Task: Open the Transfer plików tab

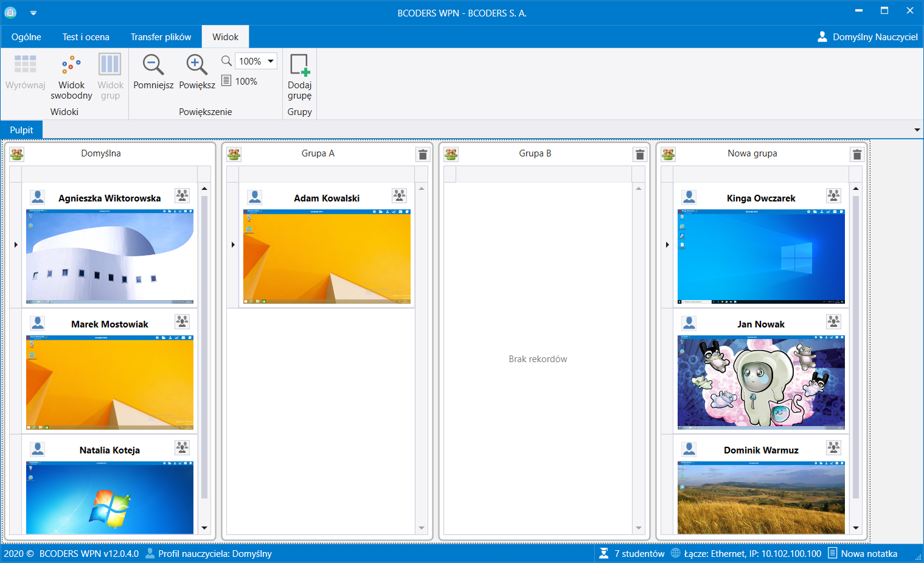Action: coord(161,37)
